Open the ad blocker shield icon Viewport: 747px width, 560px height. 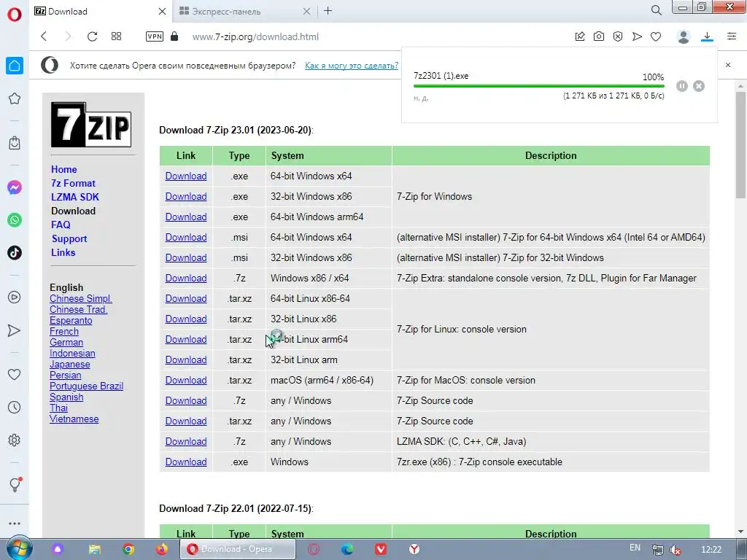click(x=618, y=36)
